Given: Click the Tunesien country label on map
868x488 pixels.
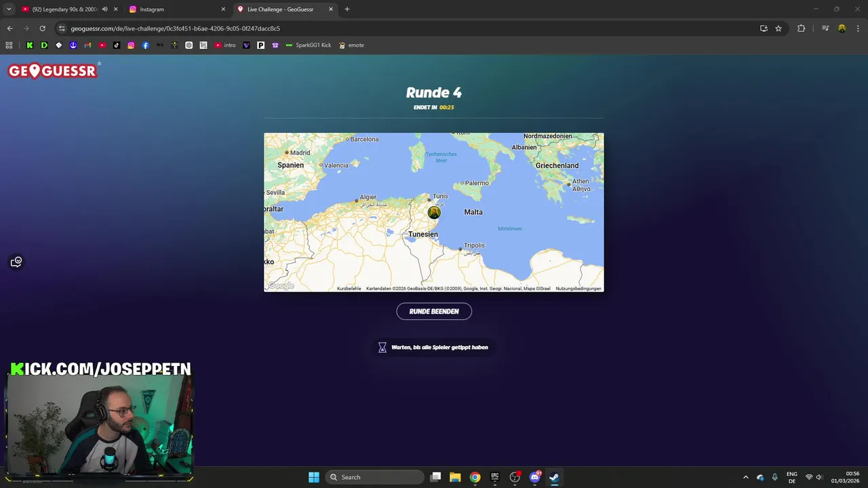Looking at the screenshot, I should tap(423, 234).
